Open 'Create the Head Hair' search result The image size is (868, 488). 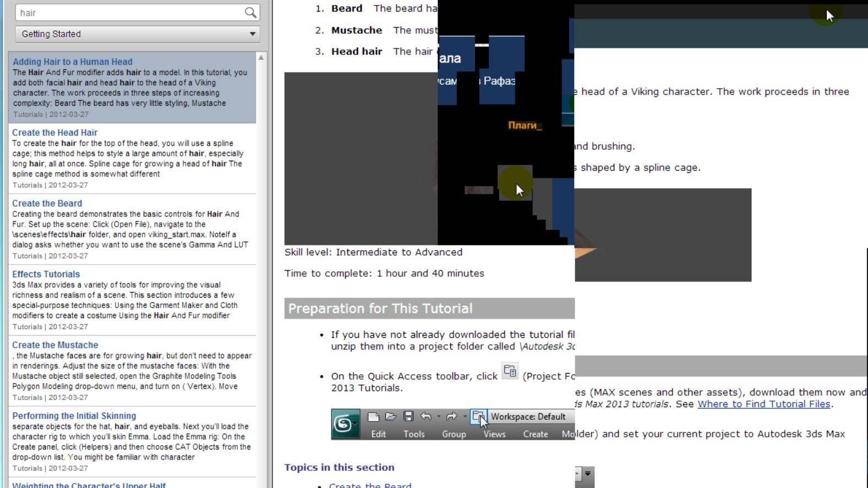coord(54,133)
